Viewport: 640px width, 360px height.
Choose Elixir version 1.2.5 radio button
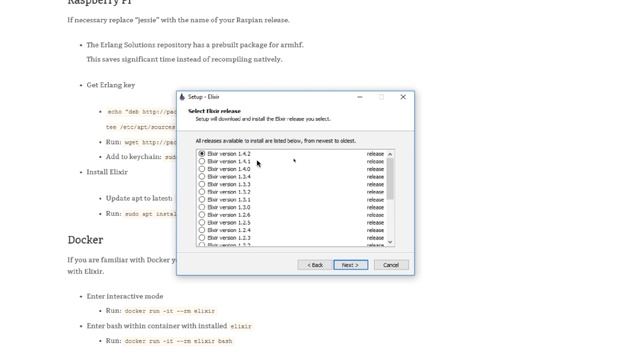pos(202,222)
